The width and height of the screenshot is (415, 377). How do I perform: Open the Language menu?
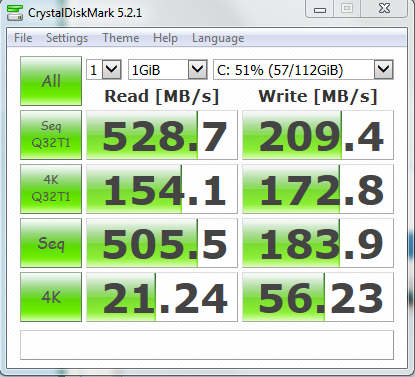tap(218, 38)
